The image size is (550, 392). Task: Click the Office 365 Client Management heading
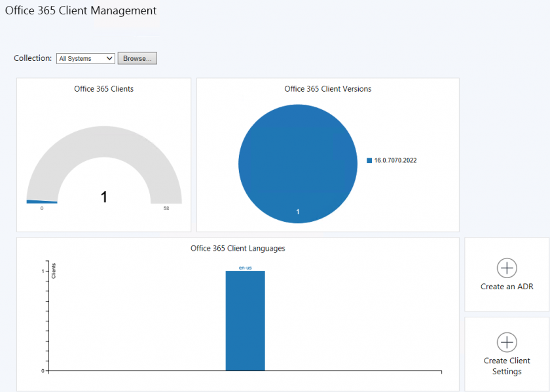[81, 10]
